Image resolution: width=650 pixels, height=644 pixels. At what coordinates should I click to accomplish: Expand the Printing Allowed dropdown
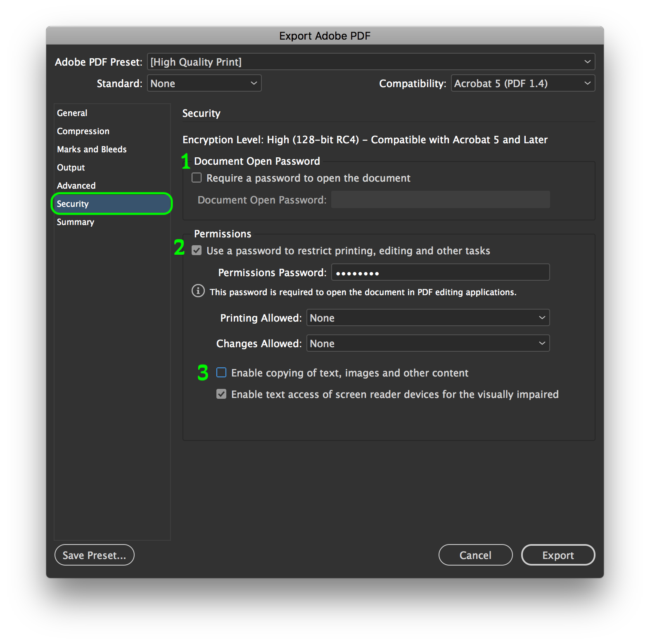[x=428, y=318]
